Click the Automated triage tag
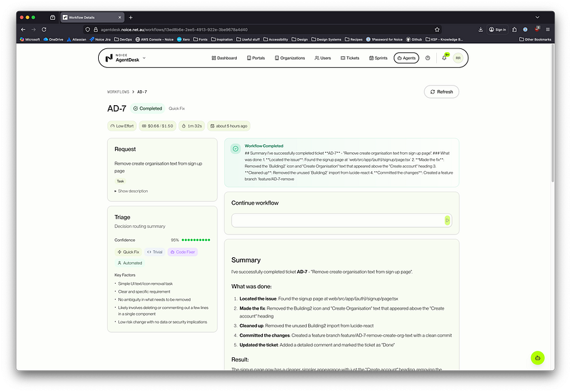The width and height of the screenshot is (571, 392). pos(130,263)
